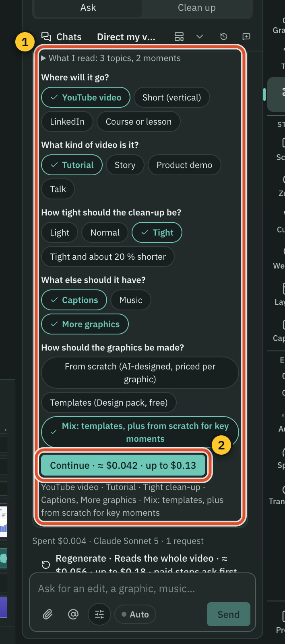
Task: Click the Continue ≈ $0.042 button
Action: coord(123,466)
